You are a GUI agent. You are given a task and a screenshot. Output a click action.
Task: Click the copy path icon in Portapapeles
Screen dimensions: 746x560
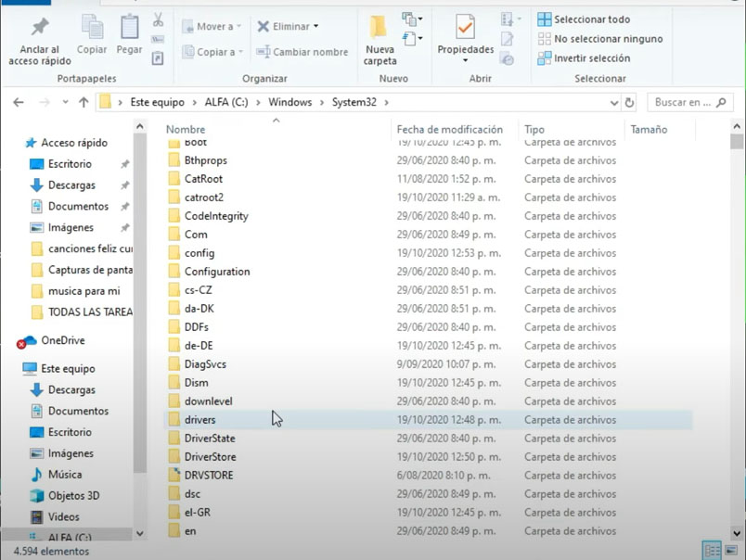158,39
